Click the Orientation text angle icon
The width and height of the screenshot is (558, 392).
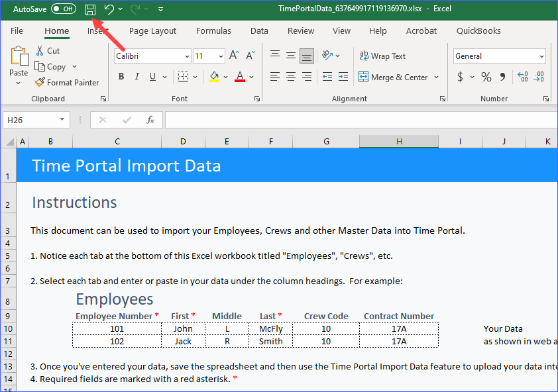coord(327,55)
